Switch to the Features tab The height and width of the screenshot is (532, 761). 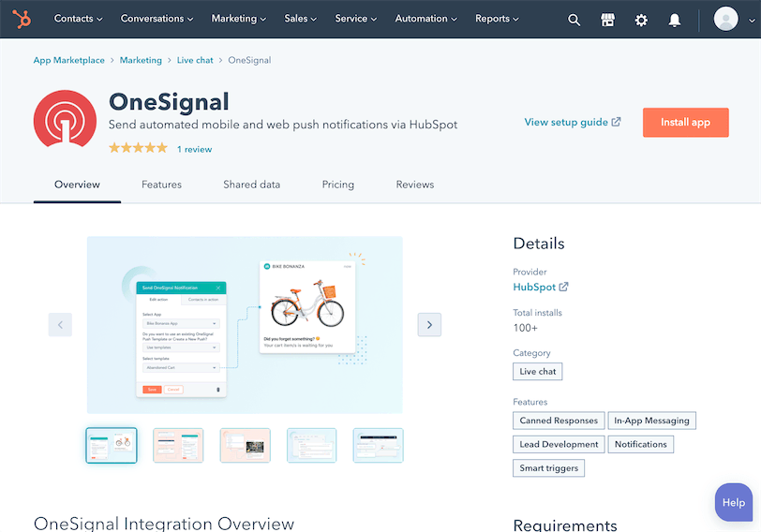(x=161, y=185)
